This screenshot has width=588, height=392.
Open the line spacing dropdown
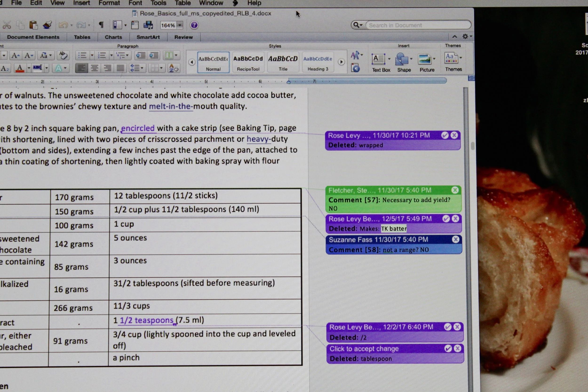[142, 68]
